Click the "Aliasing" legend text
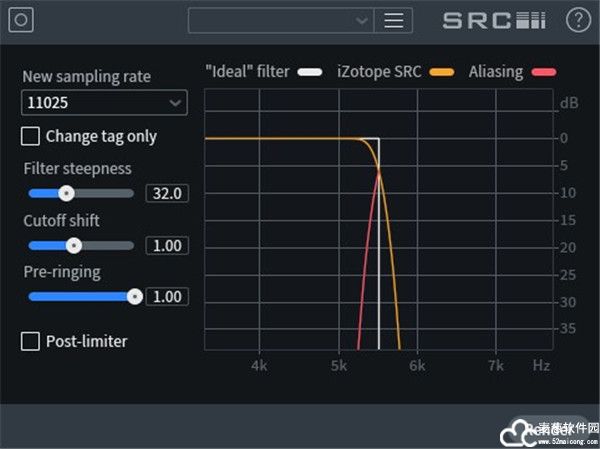Image resolution: width=600 pixels, height=449 pixels. tap(496, 72)
